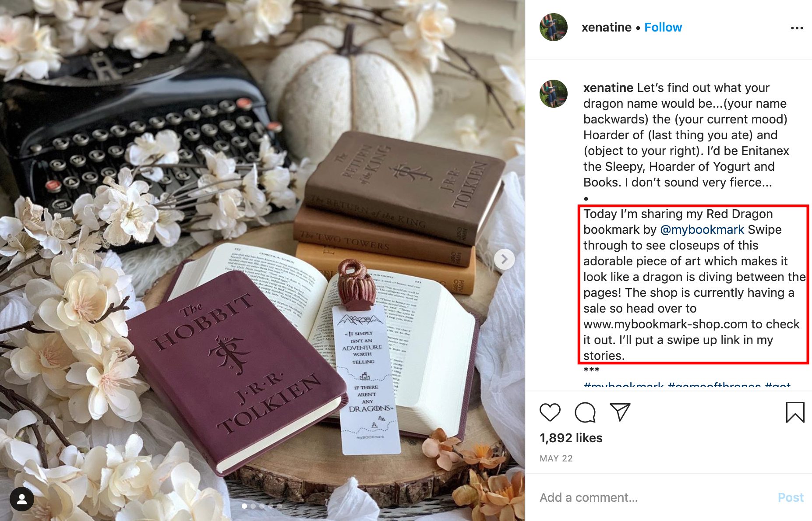Advance to next photo with carousel arrow
The height and width of the screenshot is (521, 812).
pyautogui.click(x=504, y=259)
